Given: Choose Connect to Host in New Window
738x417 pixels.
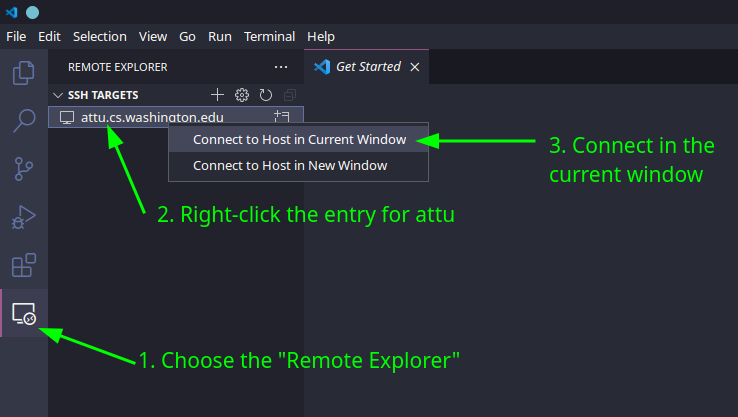Looking at the screenshot, I should click(x=290, y=165).
